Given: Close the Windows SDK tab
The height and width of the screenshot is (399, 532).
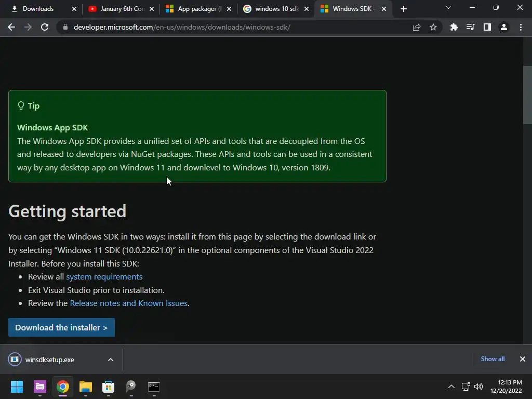Looking at the screenshot, I should tap(384, 9).
